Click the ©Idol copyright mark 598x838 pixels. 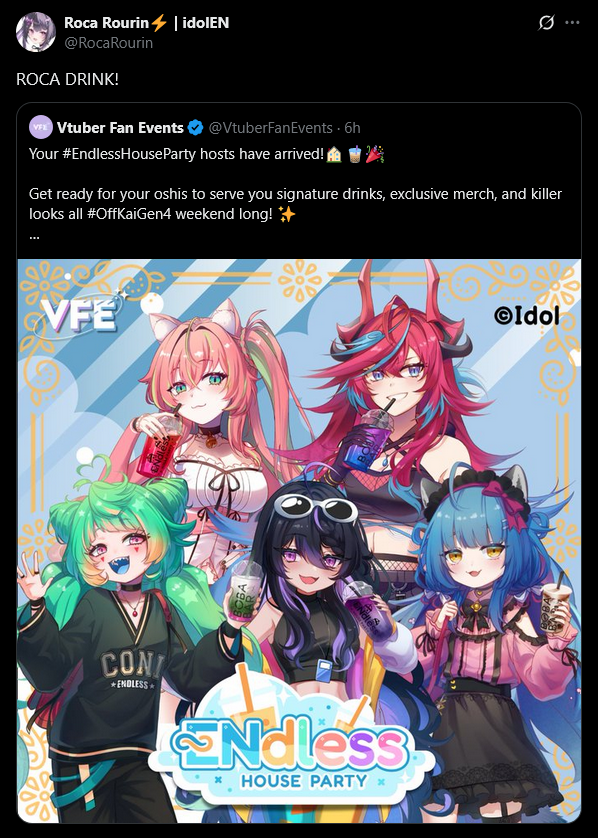click(x=527, y=316)
